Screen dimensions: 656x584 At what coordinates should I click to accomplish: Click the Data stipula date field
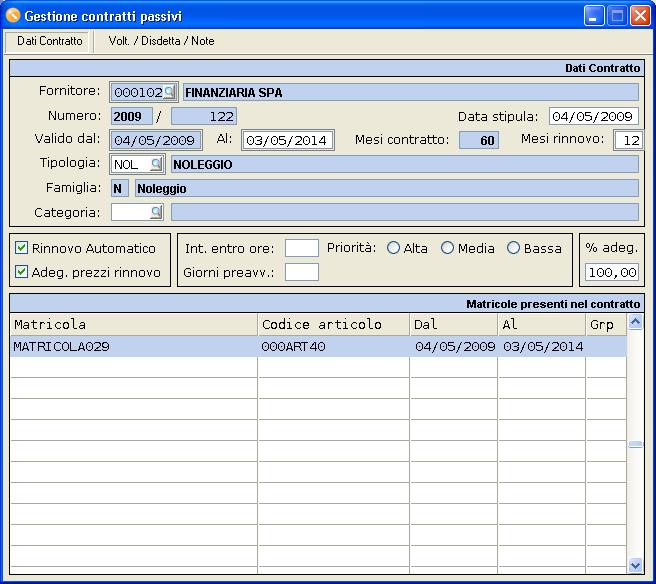(593, 116)
